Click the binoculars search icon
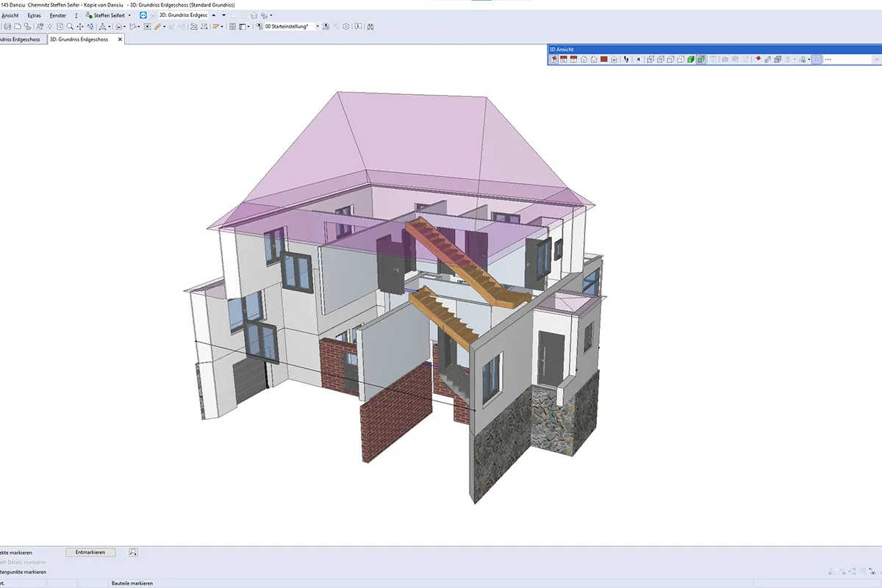The width and height of the screenshot is (882, 588). coord(370,26)
